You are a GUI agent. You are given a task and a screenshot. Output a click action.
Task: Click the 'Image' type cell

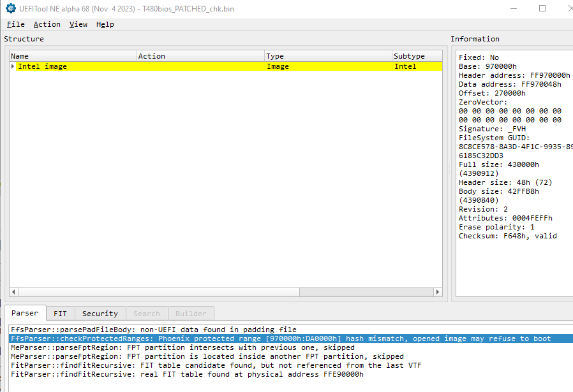[x=278, y=66]
